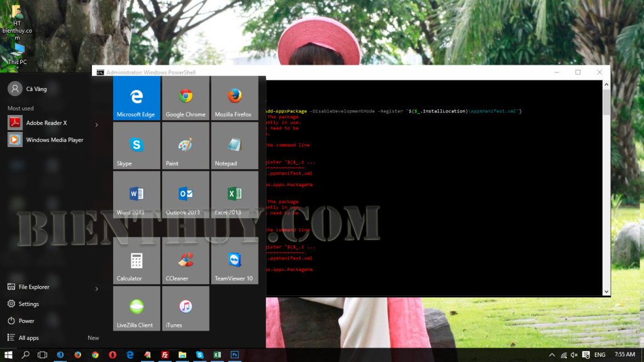Image resolution: width=644 pixels, height=362 pixels.
Task: Open FileZilla from the taskbar
Action: point(165,355)
